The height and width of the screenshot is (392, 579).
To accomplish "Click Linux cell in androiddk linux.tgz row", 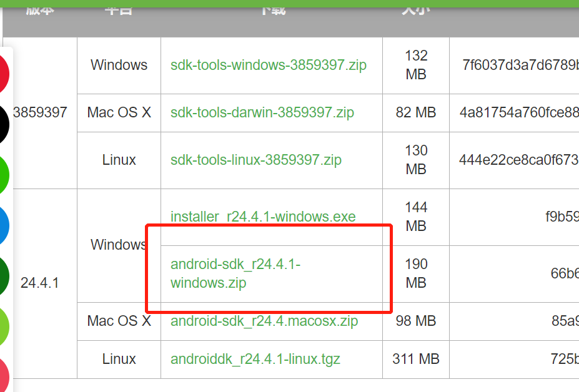I will [x=119, y=359].
